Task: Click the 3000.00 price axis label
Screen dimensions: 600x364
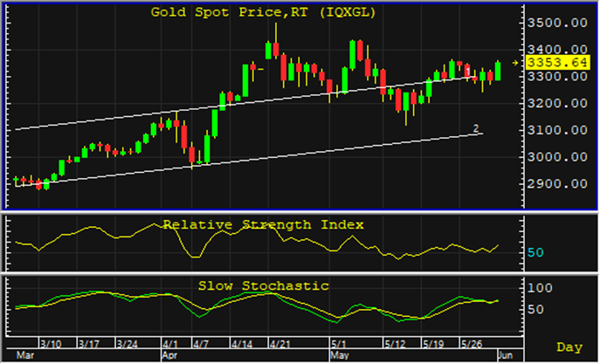Action: tap(557, 157)
